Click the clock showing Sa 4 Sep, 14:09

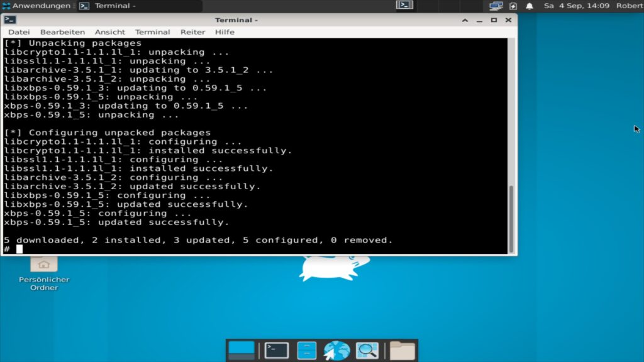[x=576, y=6]
